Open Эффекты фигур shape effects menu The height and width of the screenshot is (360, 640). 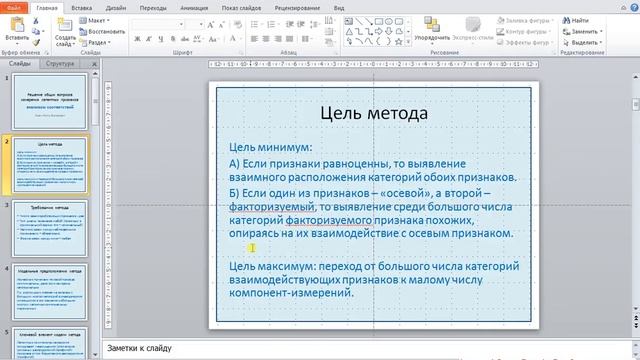coord(524,42)
